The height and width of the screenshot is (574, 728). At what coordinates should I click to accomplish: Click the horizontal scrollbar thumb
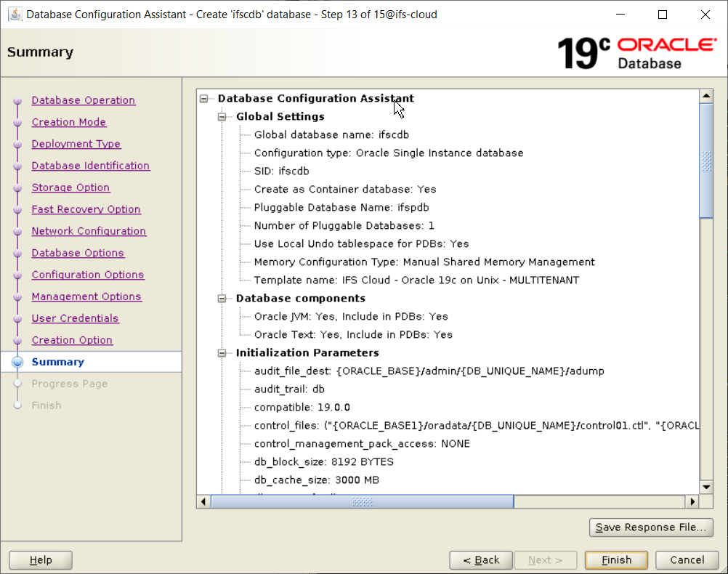tap(362, 501)
